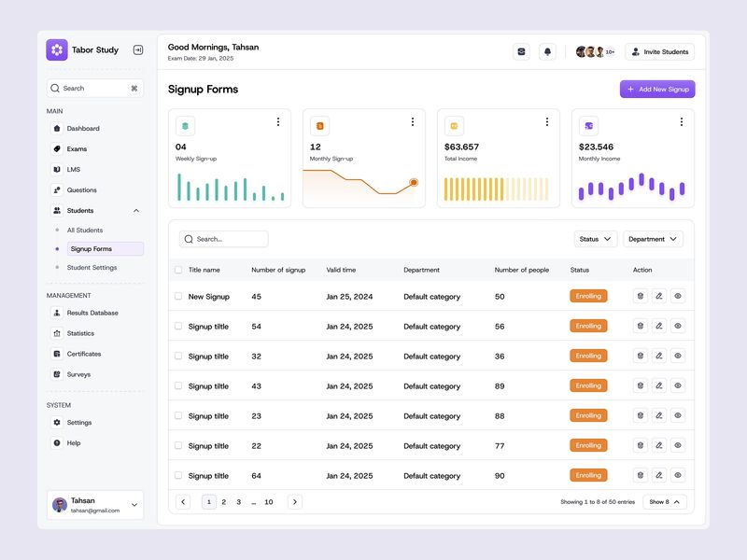
Task: Open Certificates in sidebar
Action: tap(84, 354)
